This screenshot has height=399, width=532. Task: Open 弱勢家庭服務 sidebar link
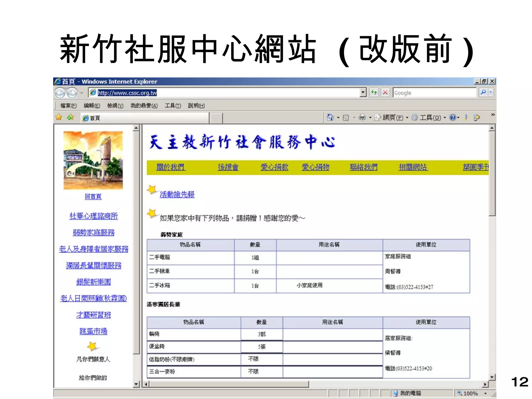(x=94, y=232)
